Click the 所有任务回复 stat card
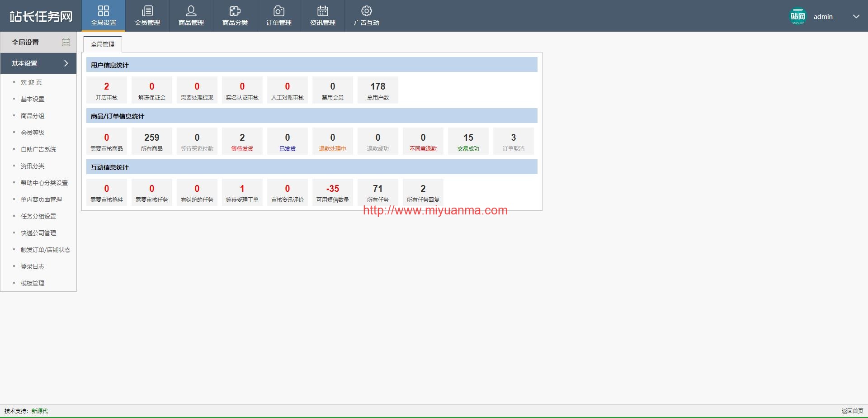 click(423, 192)
